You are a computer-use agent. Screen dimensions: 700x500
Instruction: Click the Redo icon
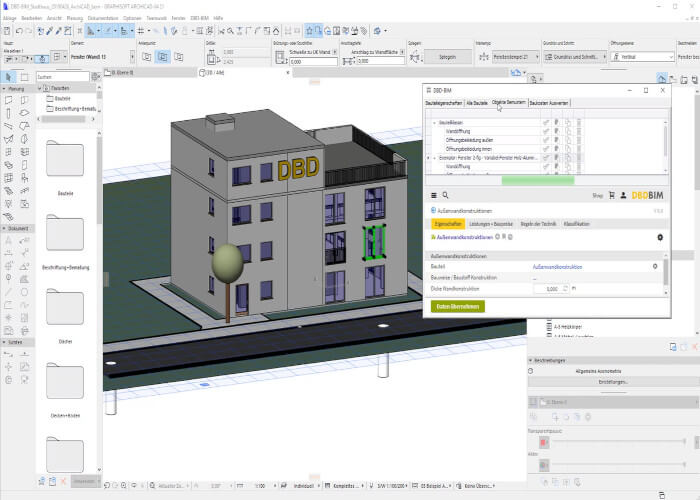tap(29, 31)
